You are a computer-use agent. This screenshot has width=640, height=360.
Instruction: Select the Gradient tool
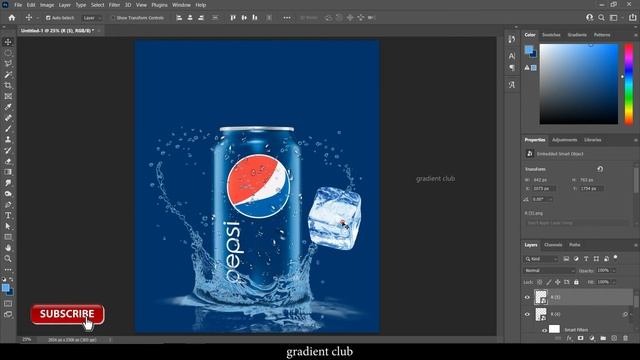(8, 172)
